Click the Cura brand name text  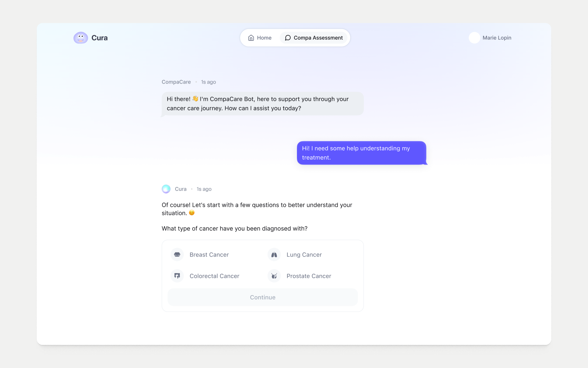100,38
